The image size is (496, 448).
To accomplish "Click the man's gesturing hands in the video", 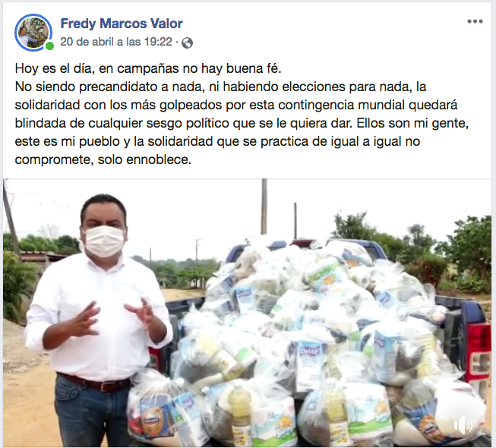I will coord(112,317).
